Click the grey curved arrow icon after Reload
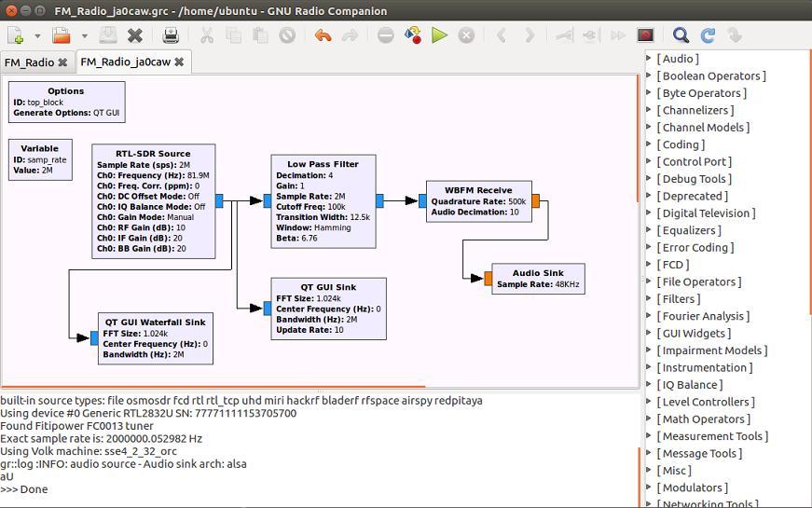Screen dimensions: 812x508 pyautogui.click(x=735, y=35)
